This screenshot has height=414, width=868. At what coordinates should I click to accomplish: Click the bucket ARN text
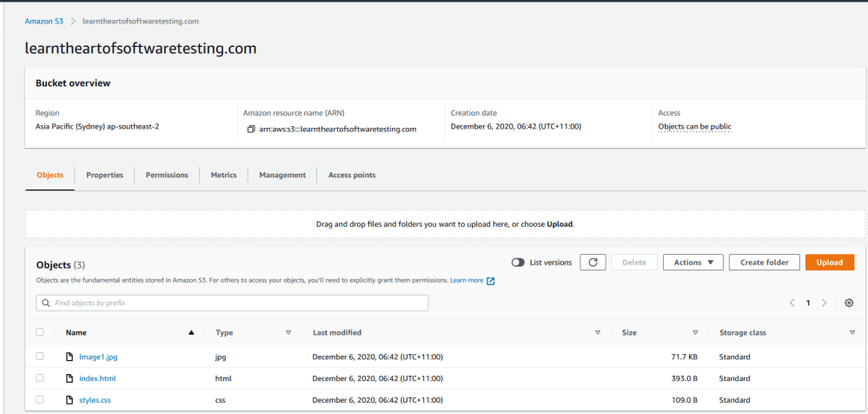point(337,129)
